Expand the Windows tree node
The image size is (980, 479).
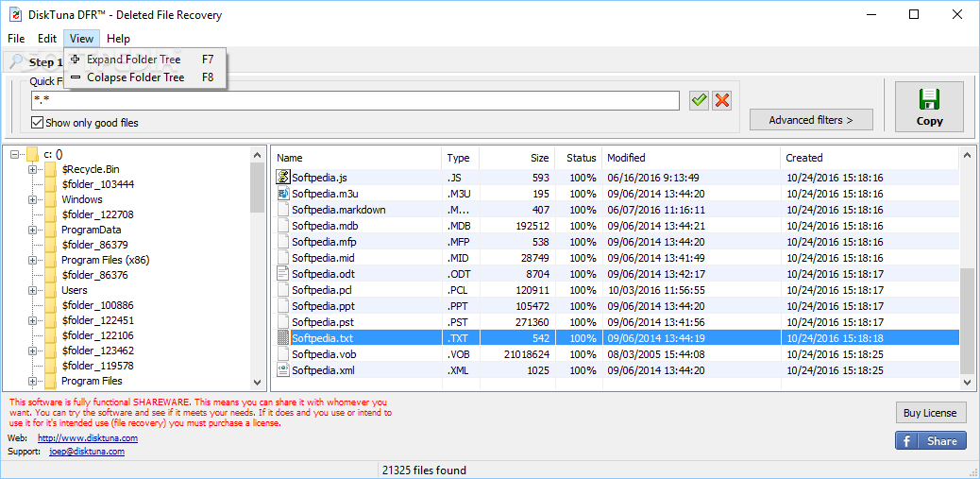coord(32,199)
